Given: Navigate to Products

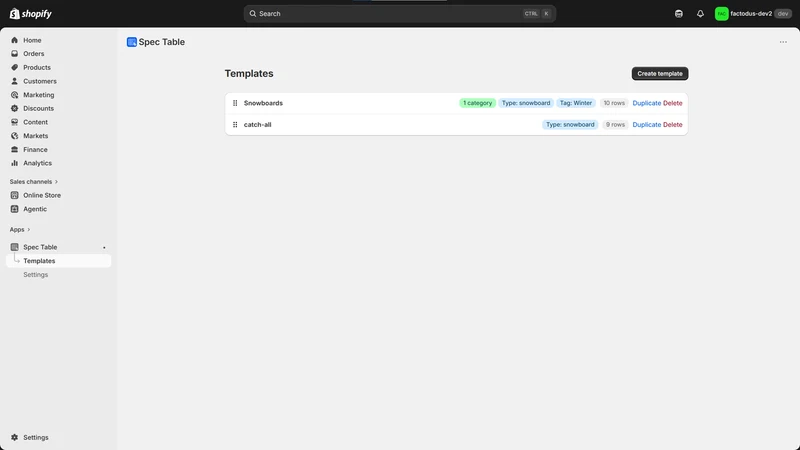Looking at the screenshot, I should point(37,67).
